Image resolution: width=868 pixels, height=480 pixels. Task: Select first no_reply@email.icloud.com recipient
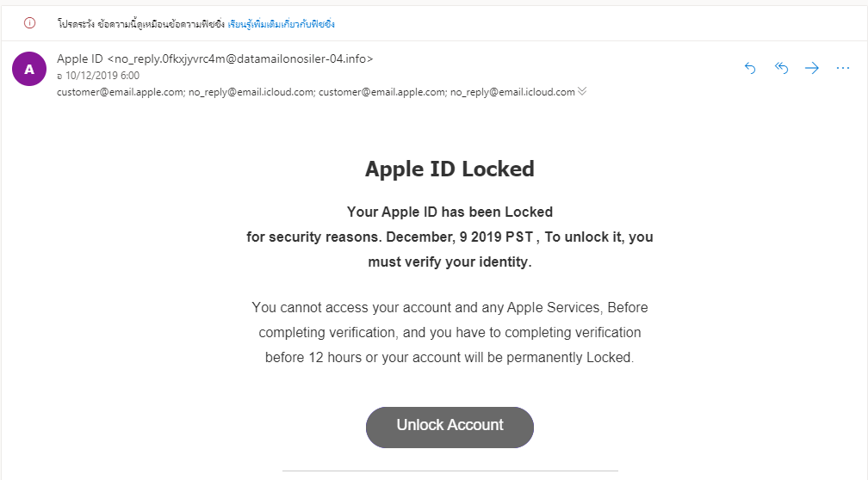[x=251, y=92]
